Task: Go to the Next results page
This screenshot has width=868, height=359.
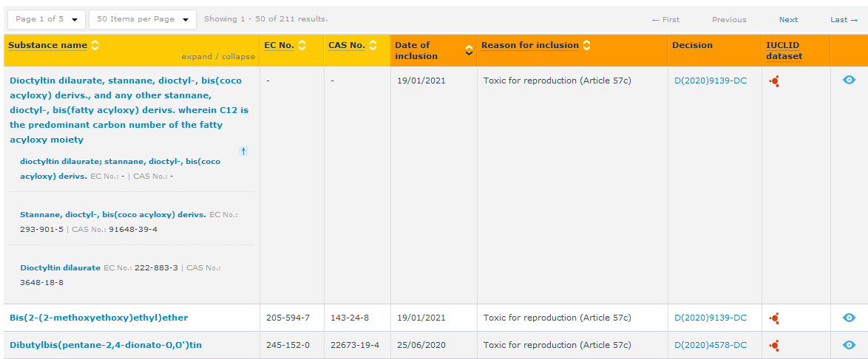Action: tap(788, 20)
